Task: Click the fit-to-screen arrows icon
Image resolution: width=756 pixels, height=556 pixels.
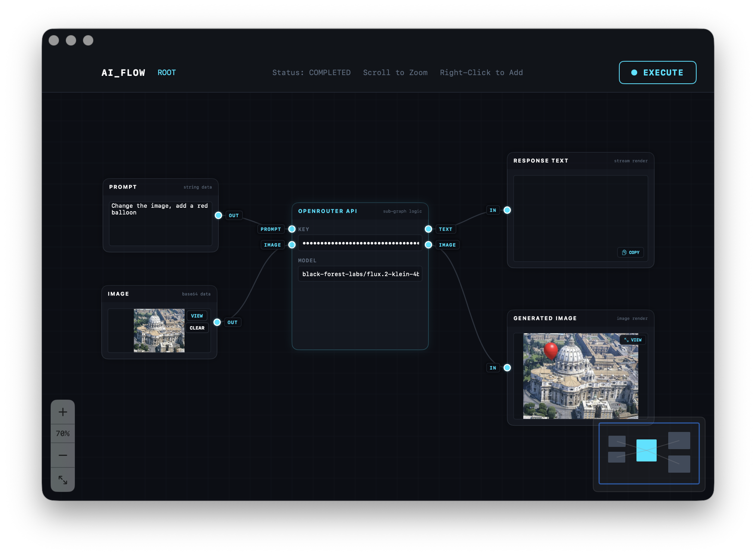Action: [63, 480]
